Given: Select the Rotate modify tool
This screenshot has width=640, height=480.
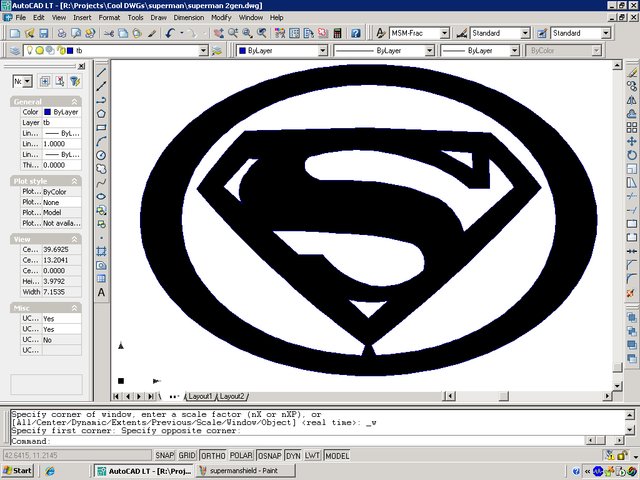Looking at the screenshot, I should [x=631, y=155].
